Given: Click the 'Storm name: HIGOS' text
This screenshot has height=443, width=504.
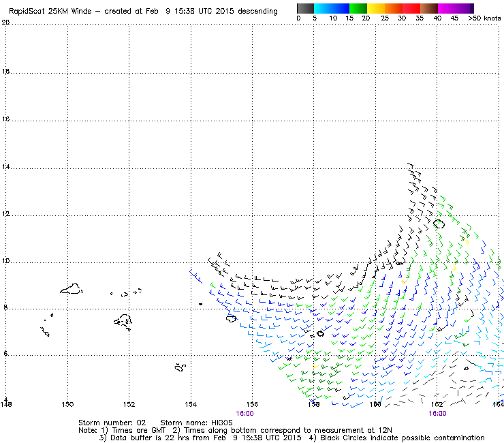Looking at the screenshot, I should [196, 423].
